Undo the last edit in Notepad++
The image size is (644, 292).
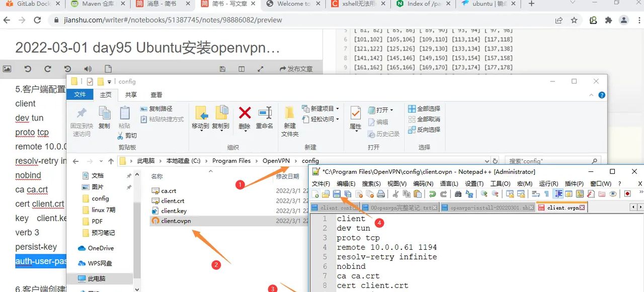(432, 193)
